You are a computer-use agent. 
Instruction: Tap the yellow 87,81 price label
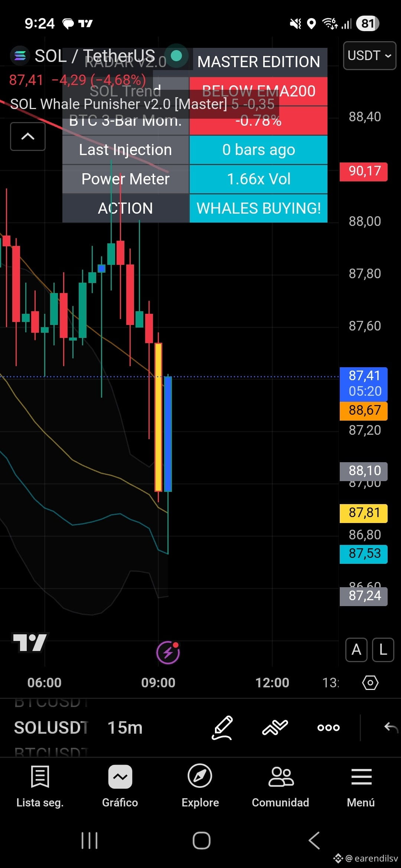(363, 513)
